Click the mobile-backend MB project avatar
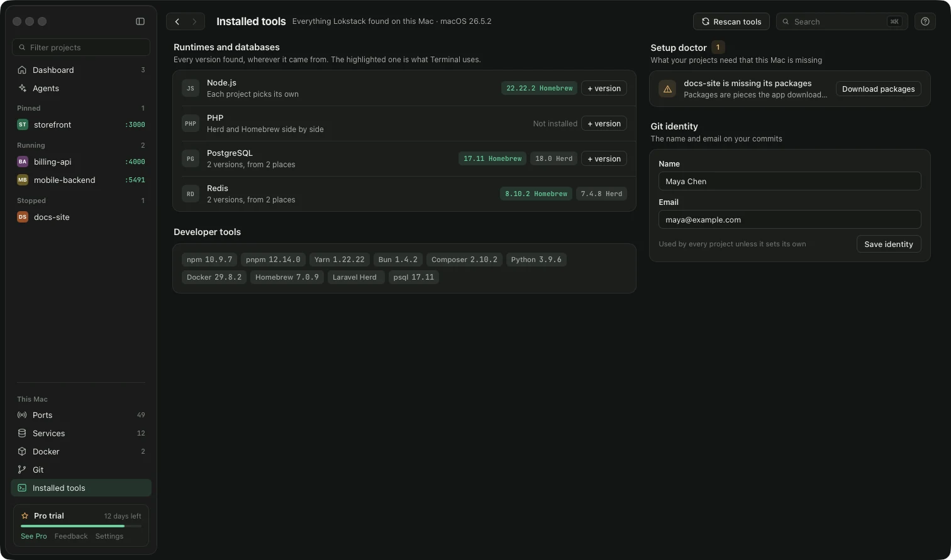 click(x=23, y=180)
